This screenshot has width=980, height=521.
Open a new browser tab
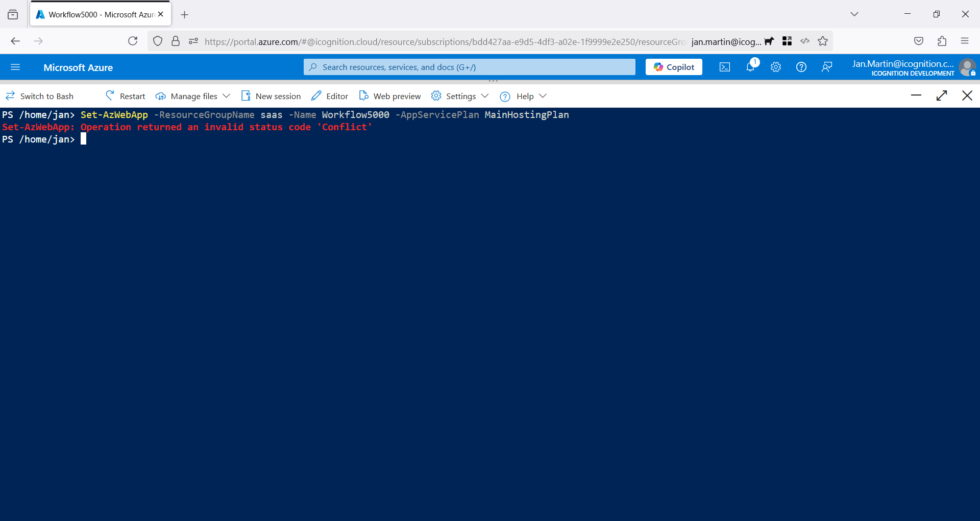click(x=185, y=15)
